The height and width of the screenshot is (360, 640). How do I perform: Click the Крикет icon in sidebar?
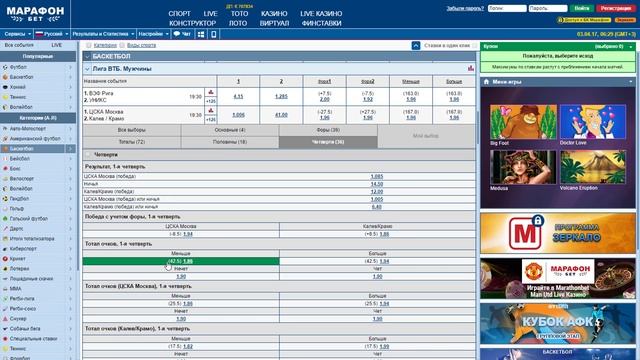click(x=5, y=259)
